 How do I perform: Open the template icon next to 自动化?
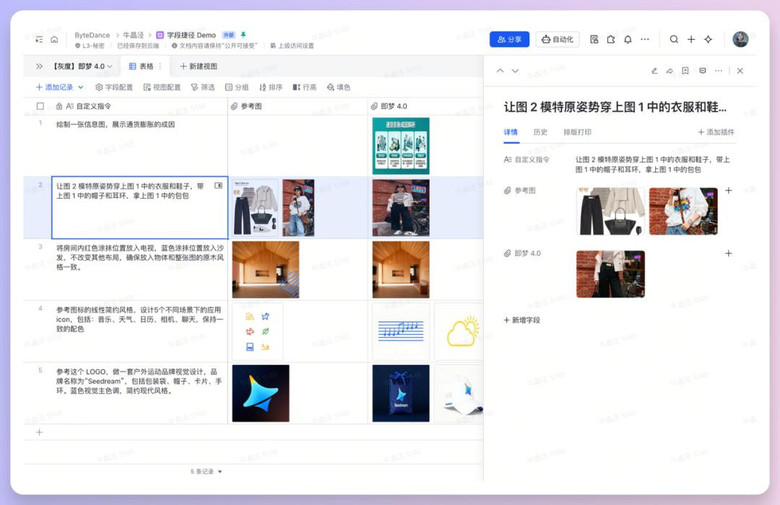[594, 39]
